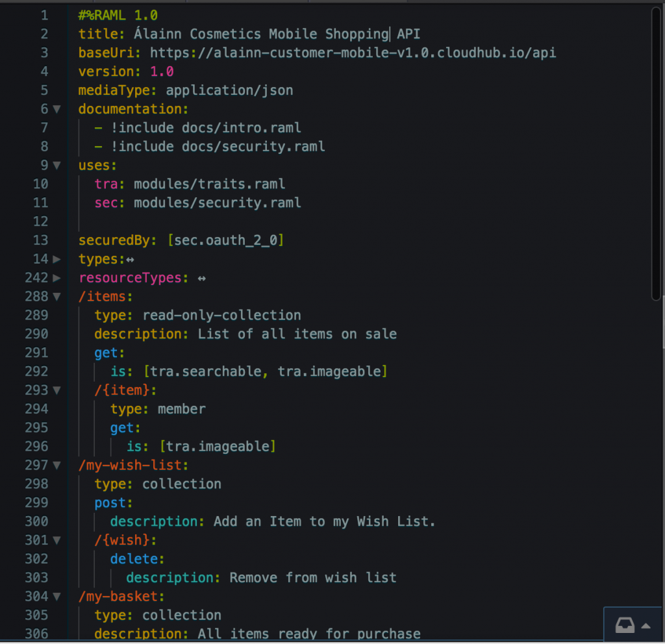
Task: Click the fold marker after resourceTypes:
Action: (202, 279)
